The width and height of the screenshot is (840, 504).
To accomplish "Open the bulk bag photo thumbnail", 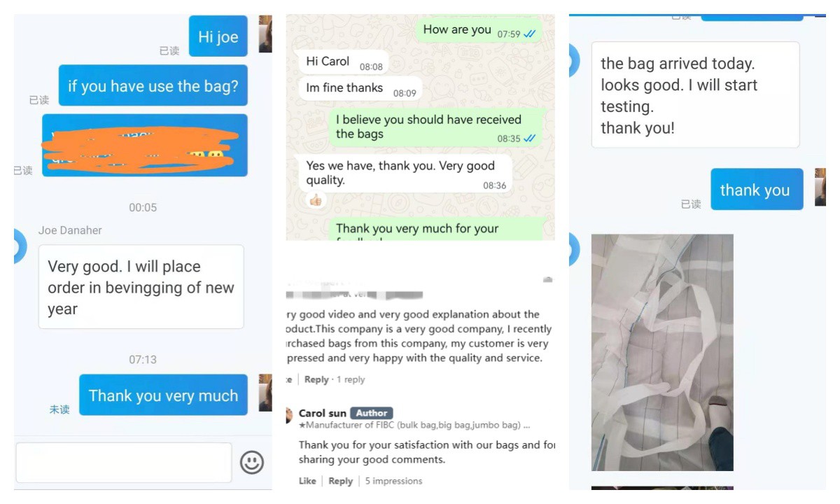I will tap(662, 352).
